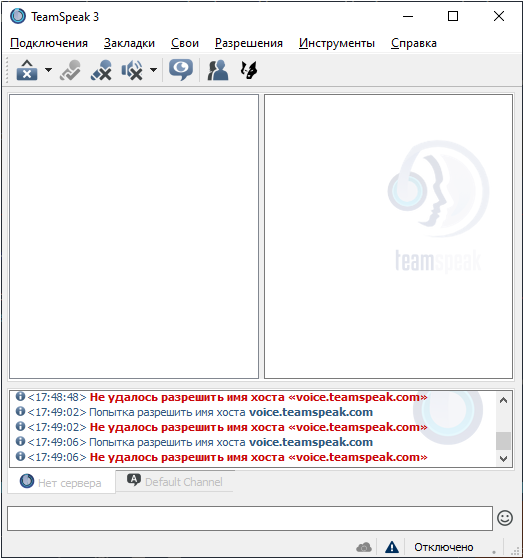Minimize the TeamSpeak 3 window
This screenshot has height=559, width=524.
pos(408,16)
